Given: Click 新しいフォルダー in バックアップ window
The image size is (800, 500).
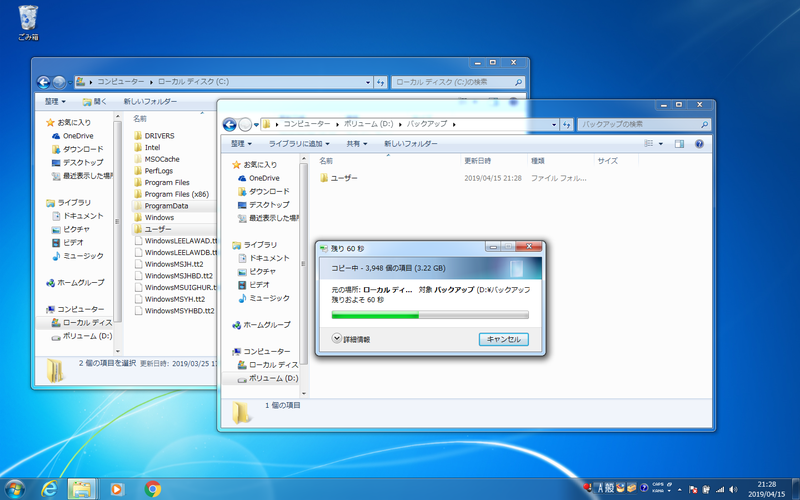Looking at the screenshot, I should [x=411, y=144].
